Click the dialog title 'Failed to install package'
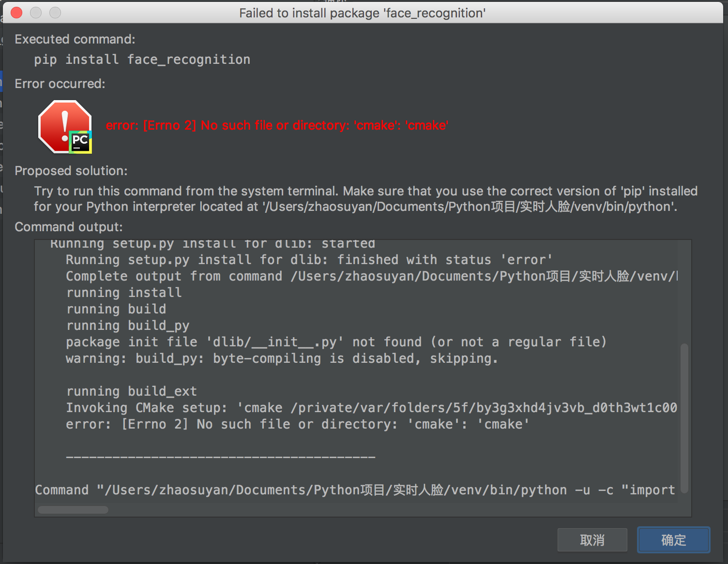728x564 pixels. pos(362,13)
